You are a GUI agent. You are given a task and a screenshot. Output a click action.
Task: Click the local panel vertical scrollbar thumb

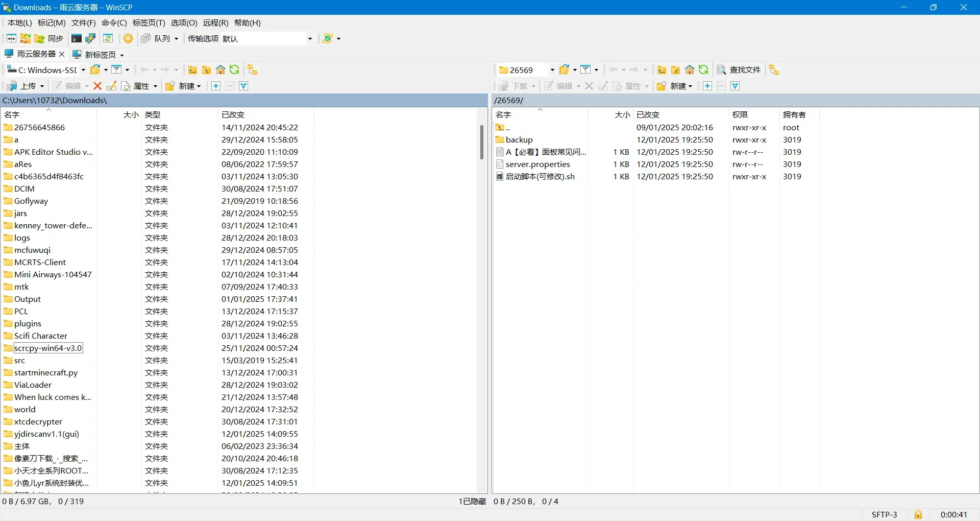481,142
